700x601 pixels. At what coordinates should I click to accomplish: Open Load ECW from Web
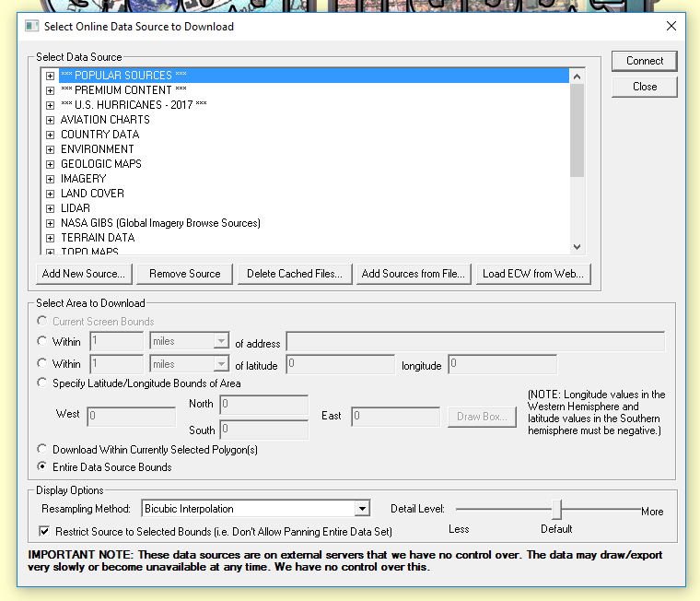[x=533, y=274]
